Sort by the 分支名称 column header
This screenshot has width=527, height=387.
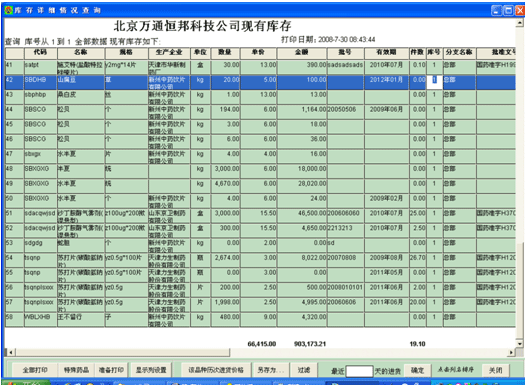[459, 52]
